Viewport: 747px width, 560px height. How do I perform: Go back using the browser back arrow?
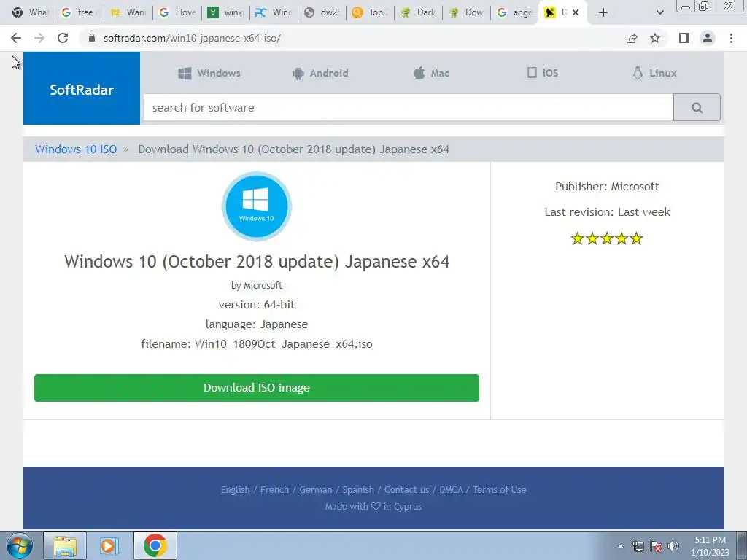(16, 38)
